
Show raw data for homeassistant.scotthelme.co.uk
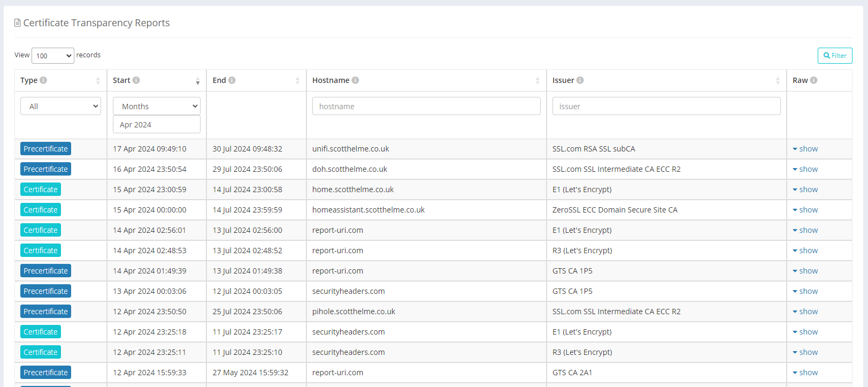pos(805,210)
